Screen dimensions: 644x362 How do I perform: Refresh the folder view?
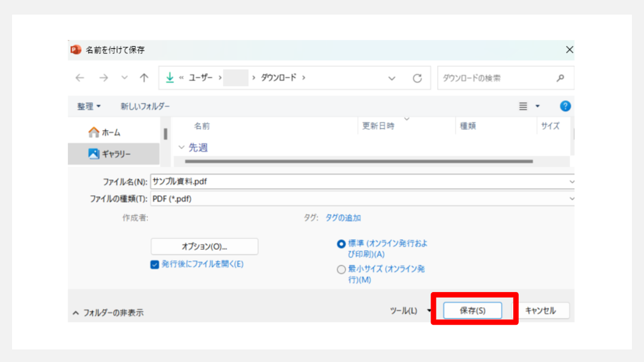coord(417,78)
